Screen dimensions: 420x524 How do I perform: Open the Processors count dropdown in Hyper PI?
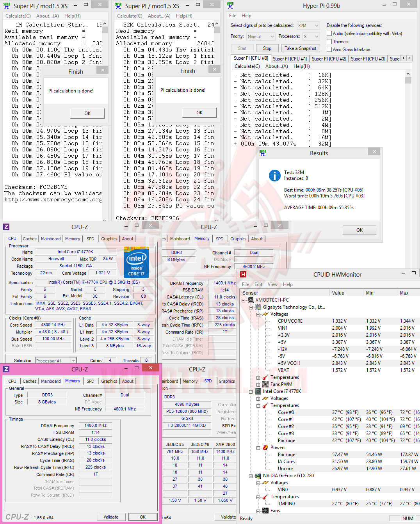(x=311, y=37)
